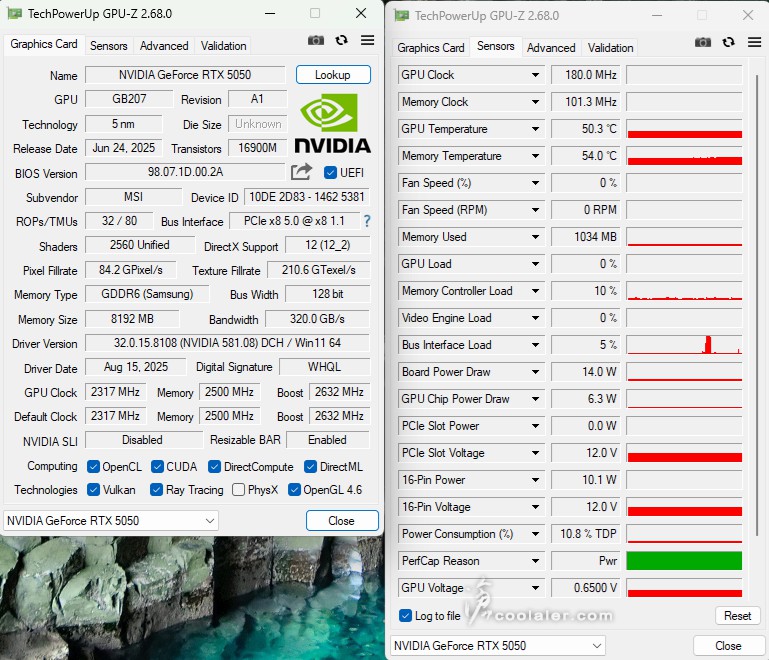Switch to Validation tab in right window
Viewport: 769px width, 660px height.
(611, 48)
